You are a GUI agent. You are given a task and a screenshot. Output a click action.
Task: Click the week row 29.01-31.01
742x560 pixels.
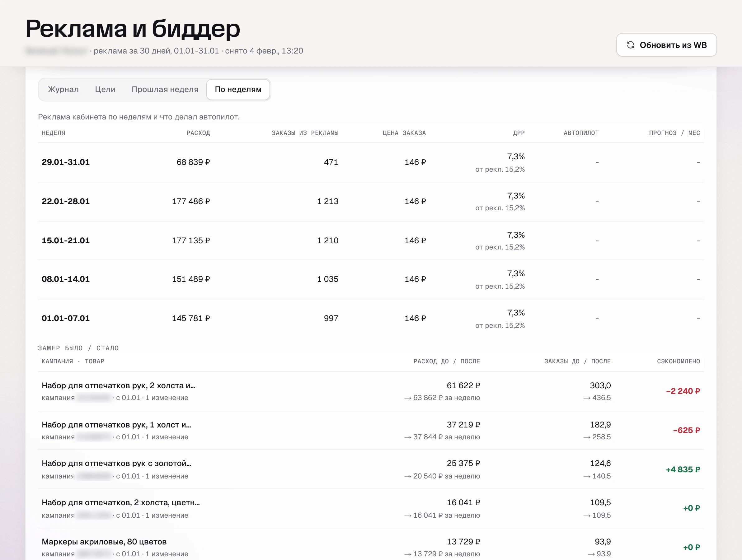(371, 163)
